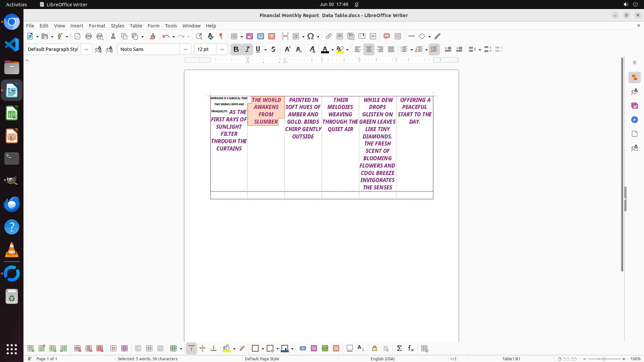Viewport: 644px width, 362px height.
Task: Click Default Page Style in status bar
Action: tap(262, 359)
